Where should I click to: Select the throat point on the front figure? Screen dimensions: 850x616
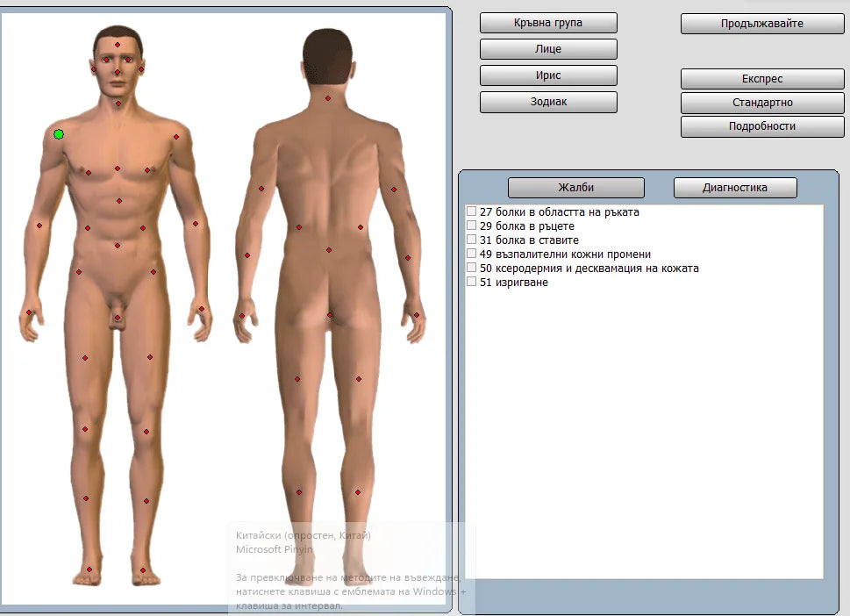(118, 104)
